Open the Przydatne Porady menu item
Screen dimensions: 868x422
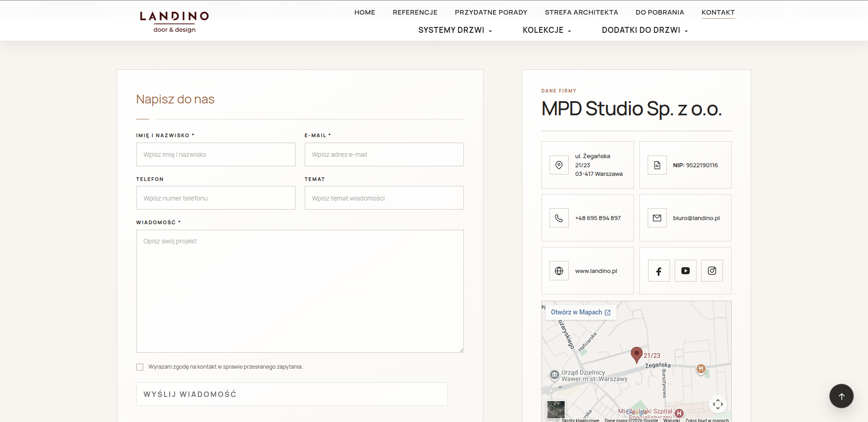(491, 12)
